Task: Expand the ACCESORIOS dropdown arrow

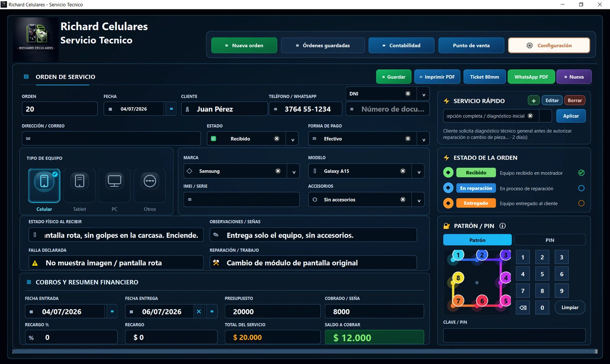Action: click(x=418, y=200)
